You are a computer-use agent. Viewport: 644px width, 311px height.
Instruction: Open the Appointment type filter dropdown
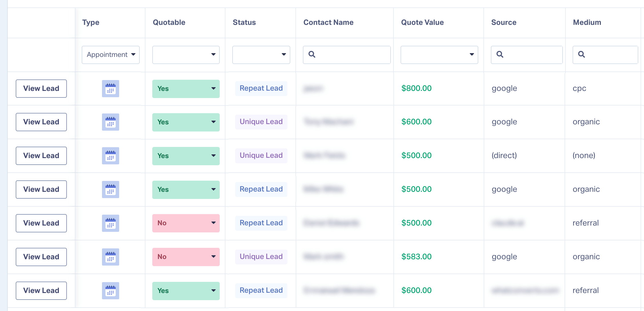pyautogui.click(x=111, y=55)
